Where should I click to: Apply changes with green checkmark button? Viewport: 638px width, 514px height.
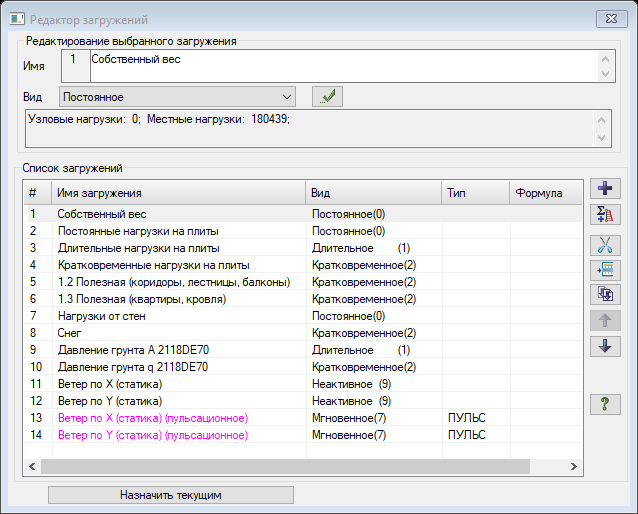327,97
